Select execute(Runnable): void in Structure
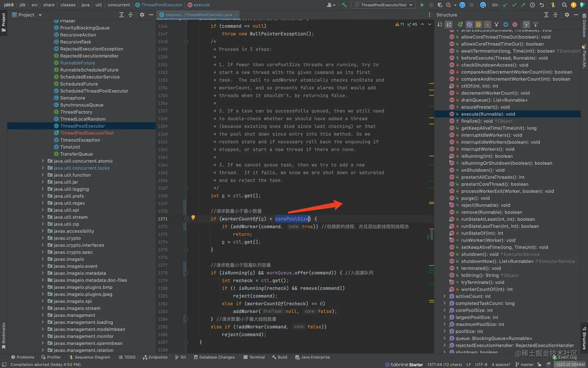 point(488,114)
